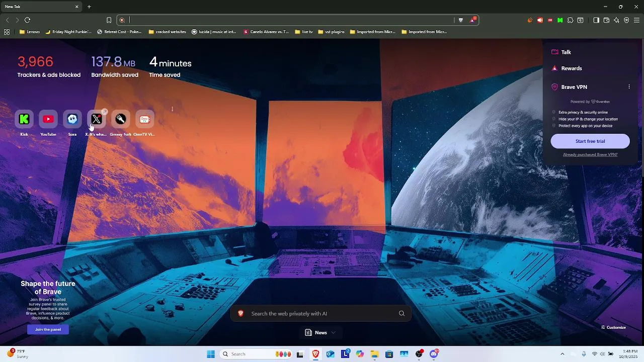Image resolution: width=644 pixels, height=362 pixels.
Task: Open Talk from the widget panel
Action: pyautogui.click(x=561, y=52)
